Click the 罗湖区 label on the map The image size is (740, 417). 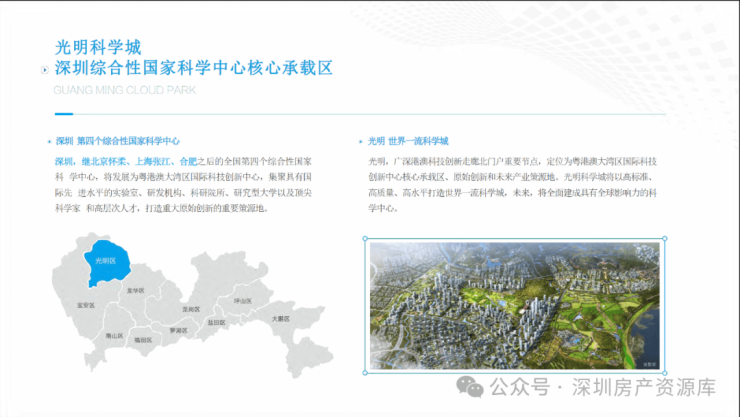[x=178, y=331]
